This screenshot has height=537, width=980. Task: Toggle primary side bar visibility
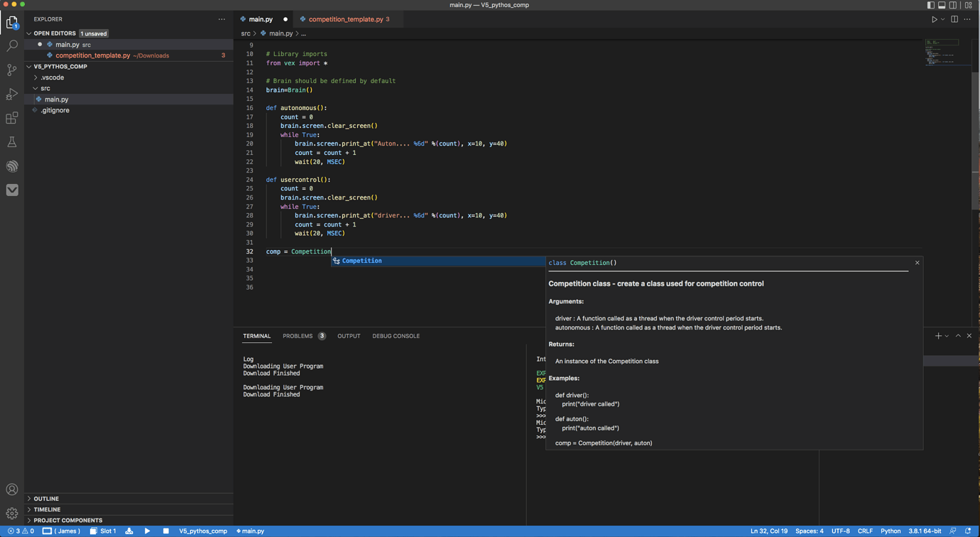931,5
